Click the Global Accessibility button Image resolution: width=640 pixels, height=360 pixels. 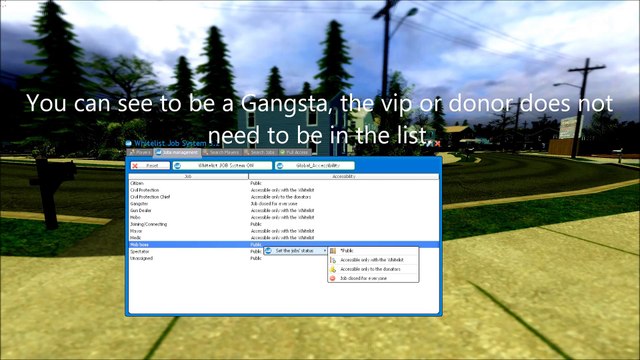[x=314, y=166]
